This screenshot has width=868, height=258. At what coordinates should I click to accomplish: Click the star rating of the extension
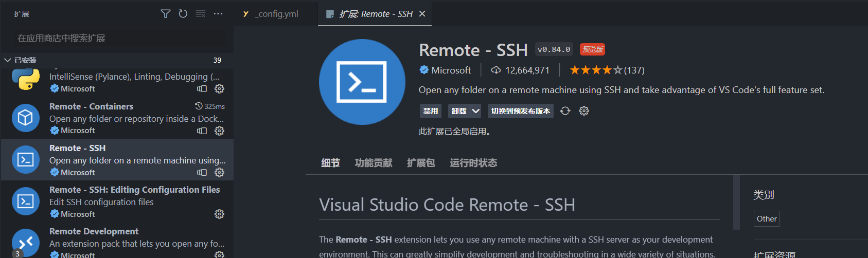(596, 70)
